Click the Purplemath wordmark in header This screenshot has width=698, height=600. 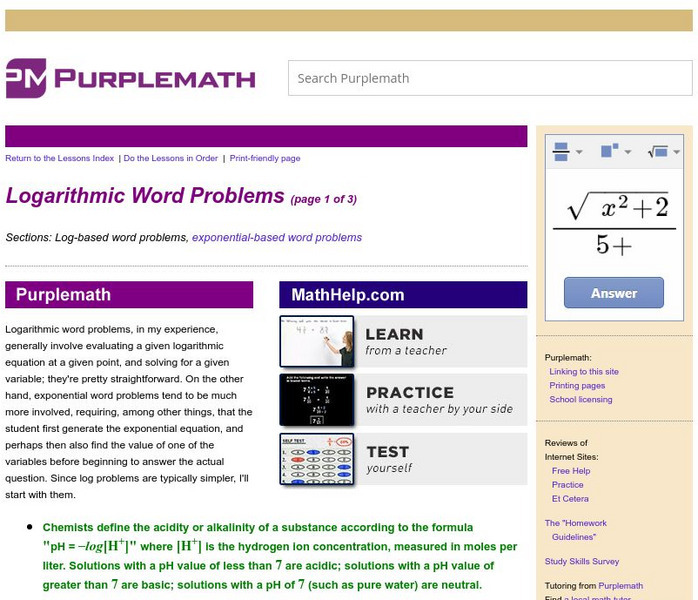click(x=155, y=79)
